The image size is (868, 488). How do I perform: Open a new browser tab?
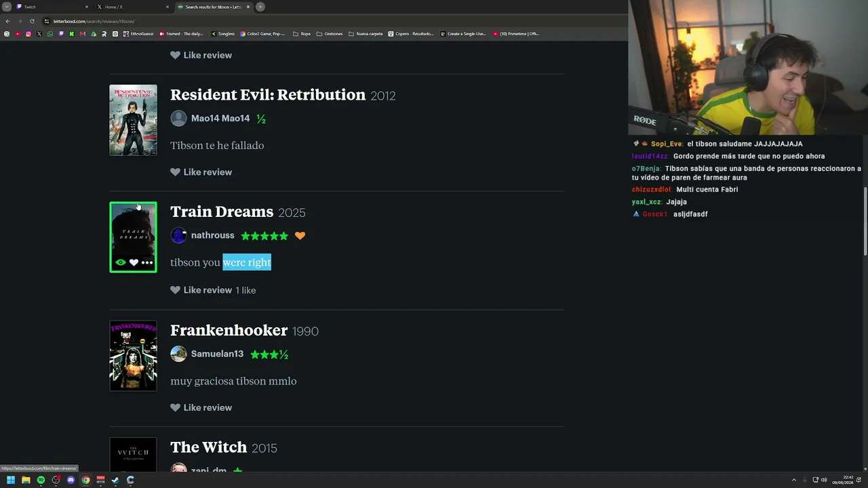[x=260, y=7]
